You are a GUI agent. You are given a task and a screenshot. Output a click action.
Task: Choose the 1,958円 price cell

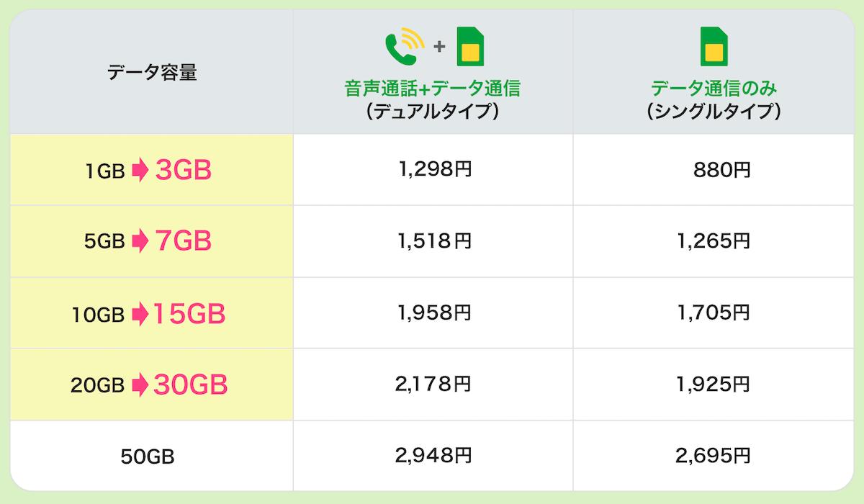point(434,312)
